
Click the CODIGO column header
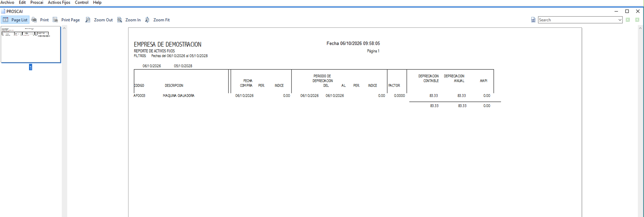coord(139,86)
